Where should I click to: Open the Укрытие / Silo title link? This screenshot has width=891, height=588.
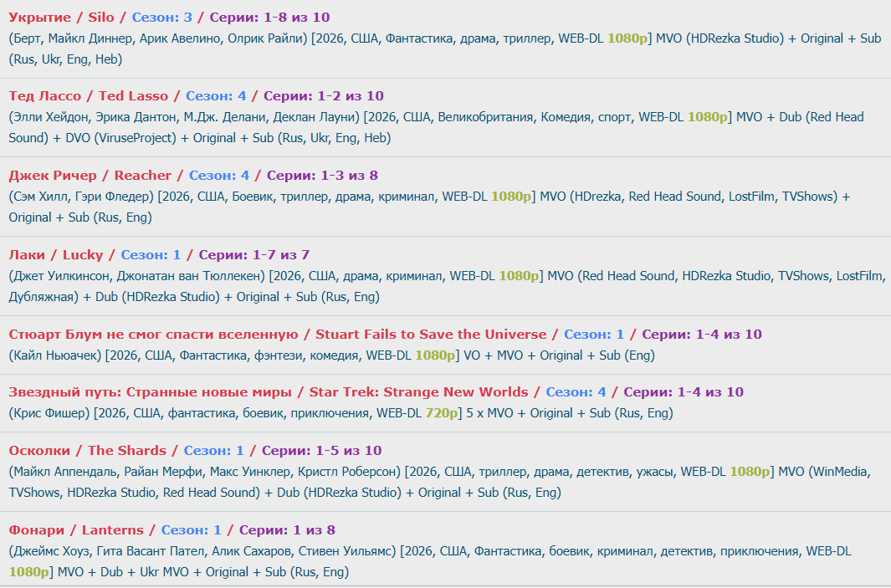click(x=61, y=17)
